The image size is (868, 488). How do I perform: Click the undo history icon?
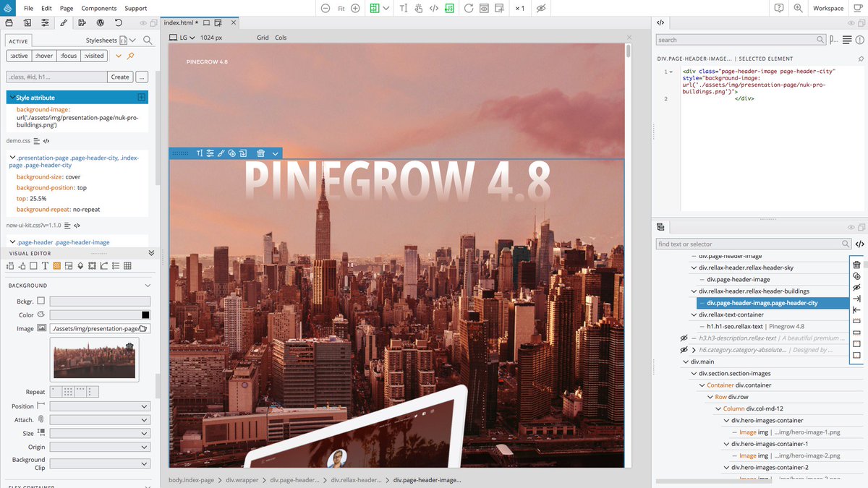pos(119,22)
